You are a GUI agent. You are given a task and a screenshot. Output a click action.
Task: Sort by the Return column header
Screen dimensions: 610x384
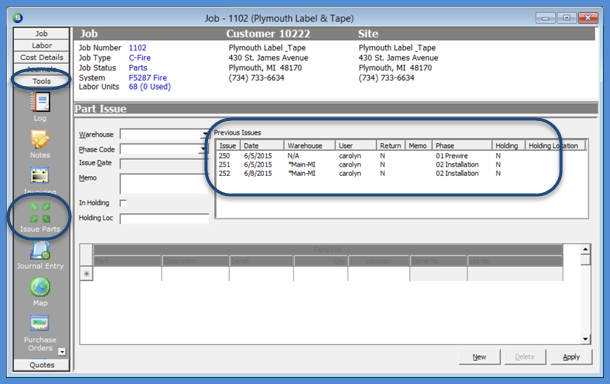pos(391,146)
